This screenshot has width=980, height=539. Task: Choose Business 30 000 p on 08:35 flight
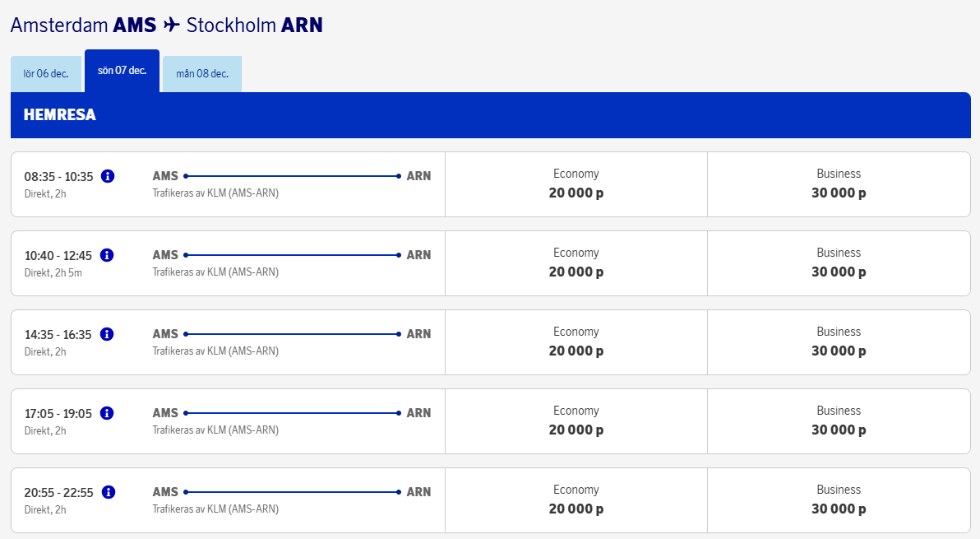[839, 184]
